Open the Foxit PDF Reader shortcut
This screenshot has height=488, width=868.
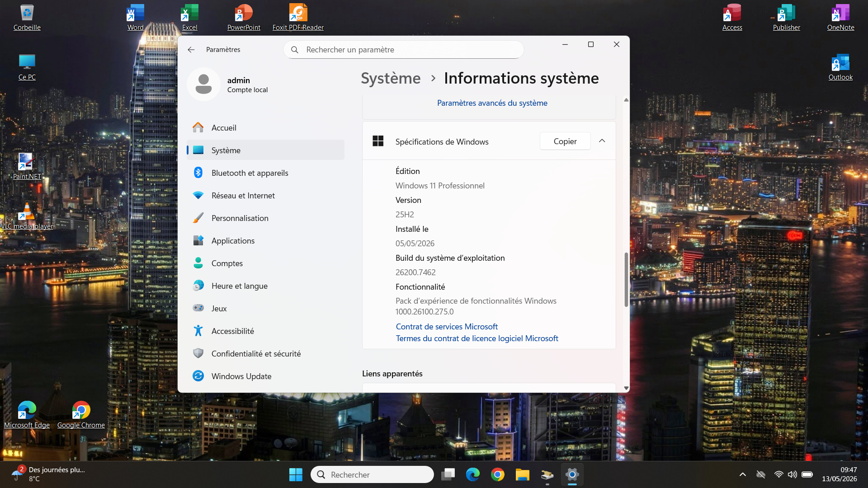coord(298,18)
